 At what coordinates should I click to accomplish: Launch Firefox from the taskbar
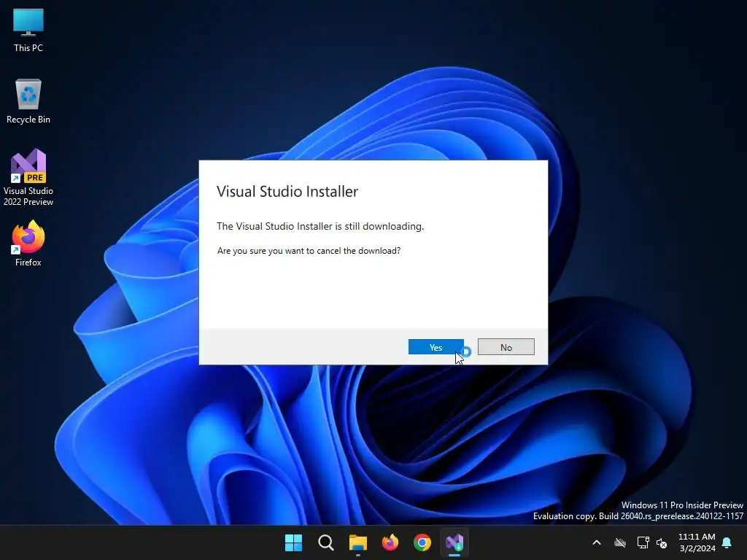(x=390, y=542)
